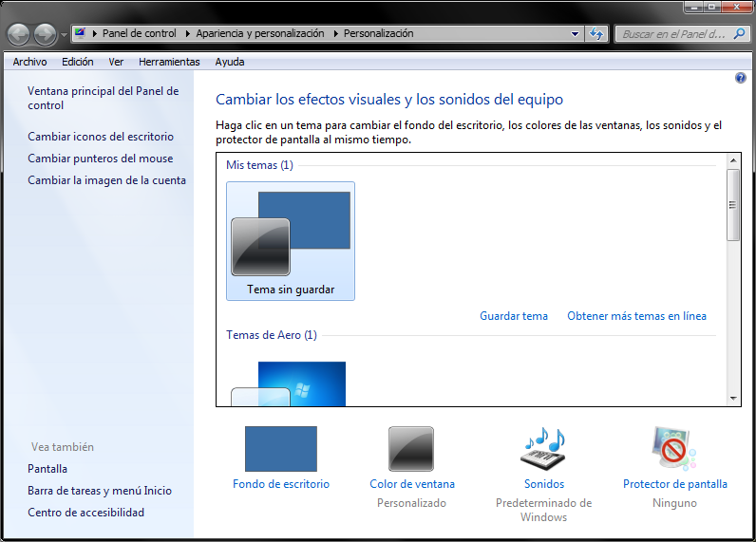Open recent pages dropdown next to forward
Screen dimensions: 756x542
point(64,34)
